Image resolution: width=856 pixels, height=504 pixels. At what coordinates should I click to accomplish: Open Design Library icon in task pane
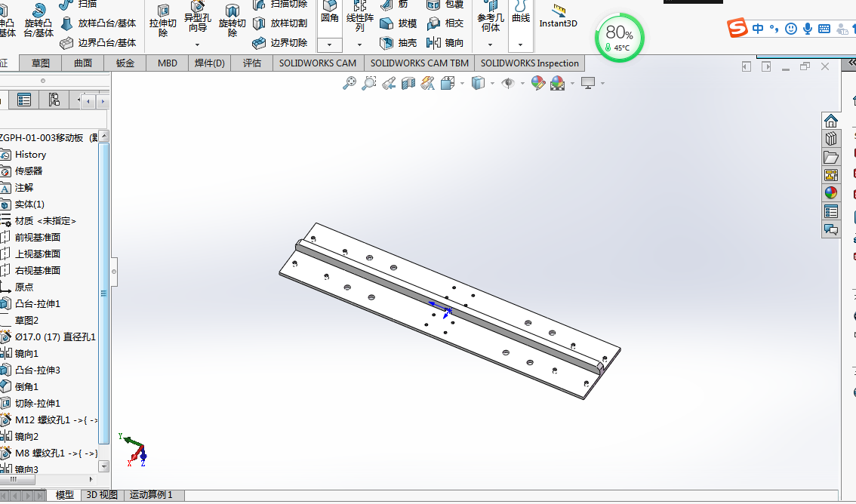831,139
